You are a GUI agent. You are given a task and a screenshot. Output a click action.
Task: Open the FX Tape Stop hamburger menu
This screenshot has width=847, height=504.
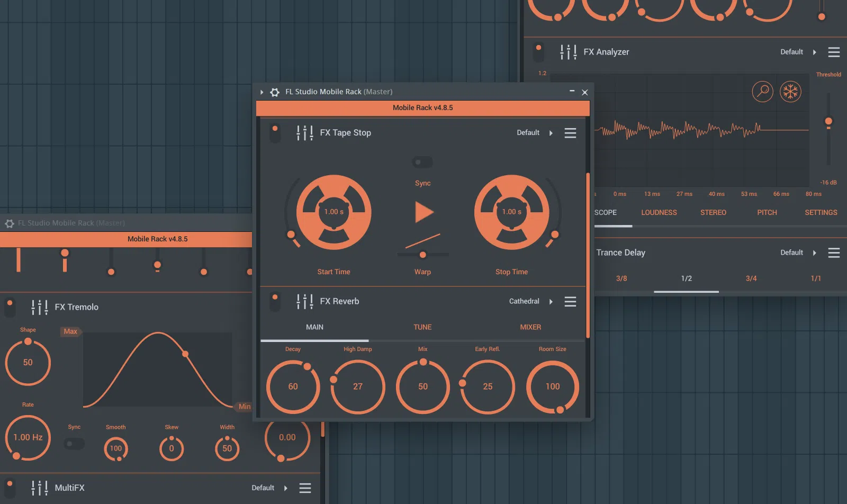click(x=570, y=133)
